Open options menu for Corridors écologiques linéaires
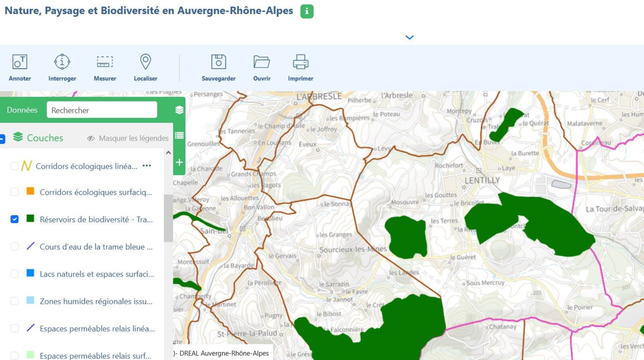This screenshot has height=360, width=644. click(x=147, y=166)
